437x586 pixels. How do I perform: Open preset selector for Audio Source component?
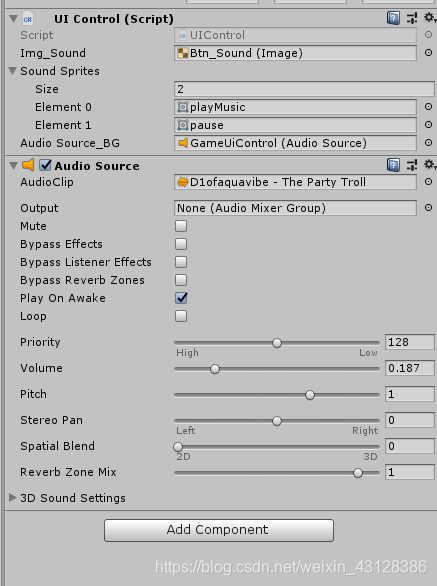pyautogui.click(x=412, y=165)
